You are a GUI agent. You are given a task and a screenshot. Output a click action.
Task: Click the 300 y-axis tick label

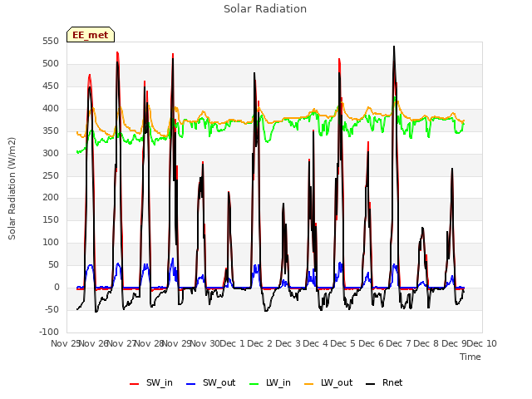[x=51, y=153]
